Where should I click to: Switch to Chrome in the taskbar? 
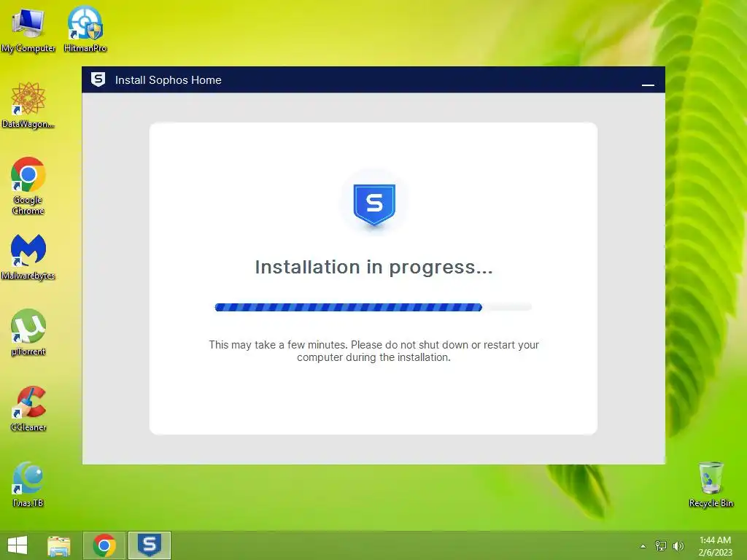point(104,545)
